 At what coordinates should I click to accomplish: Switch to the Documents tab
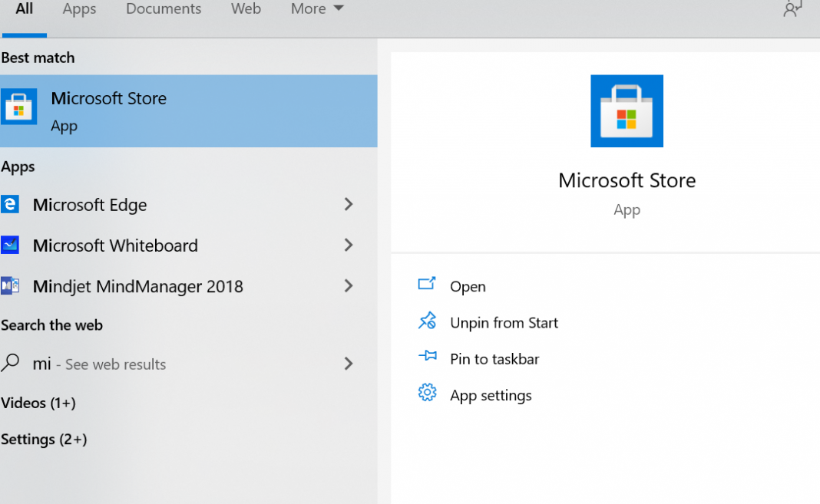[164, 9]
